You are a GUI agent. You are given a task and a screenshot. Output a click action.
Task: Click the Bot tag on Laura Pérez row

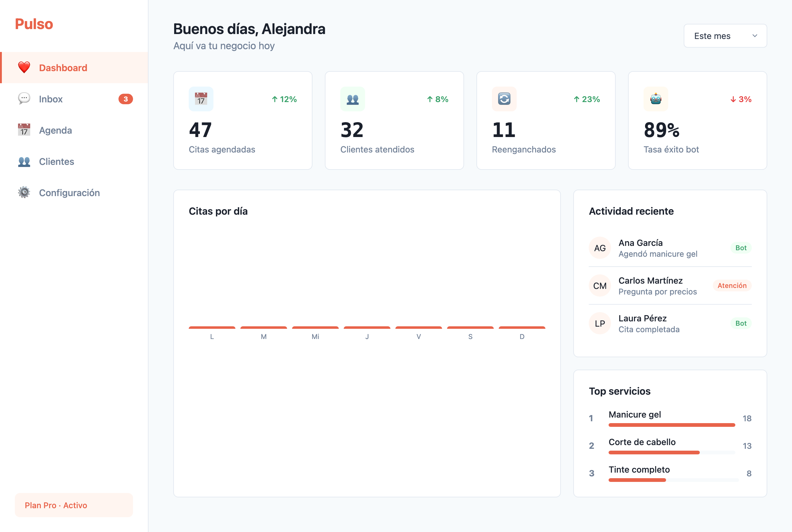[x=741, y=323]
